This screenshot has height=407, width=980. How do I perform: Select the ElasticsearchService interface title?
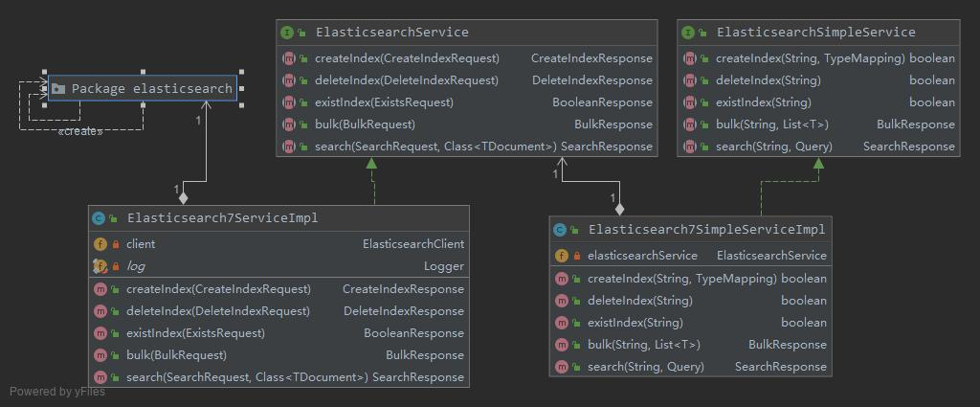(x=391, y=32)
